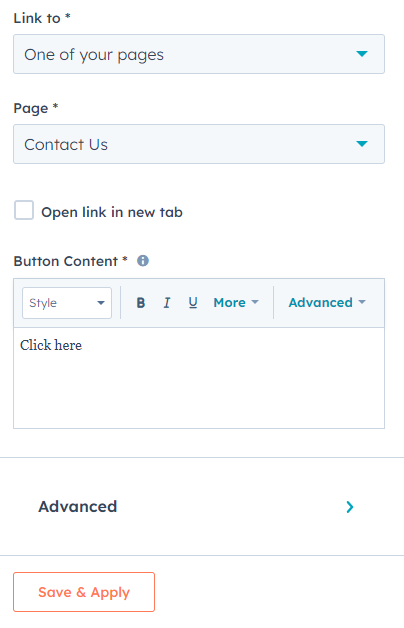The height and width of the screenshot is (628, 404).
Task: Open the Style dropdown in toolbar
Action: click(67, 303)
